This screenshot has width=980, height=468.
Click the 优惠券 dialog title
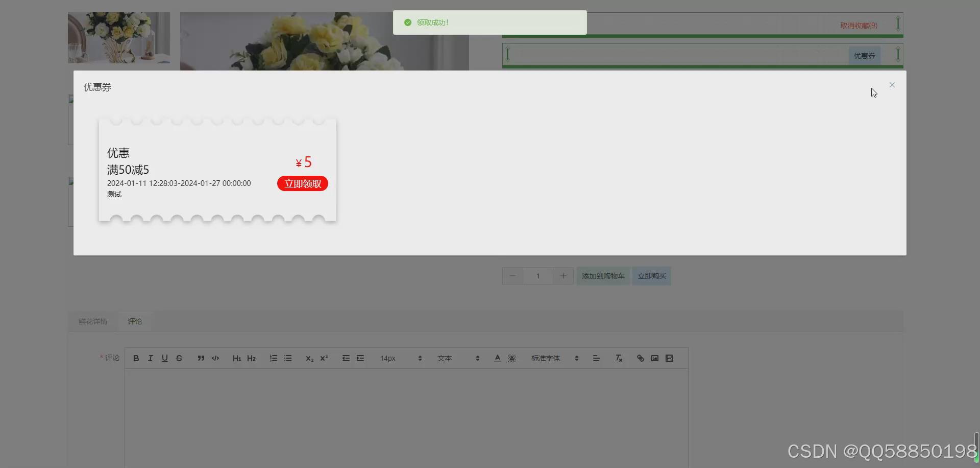[97, 87]
